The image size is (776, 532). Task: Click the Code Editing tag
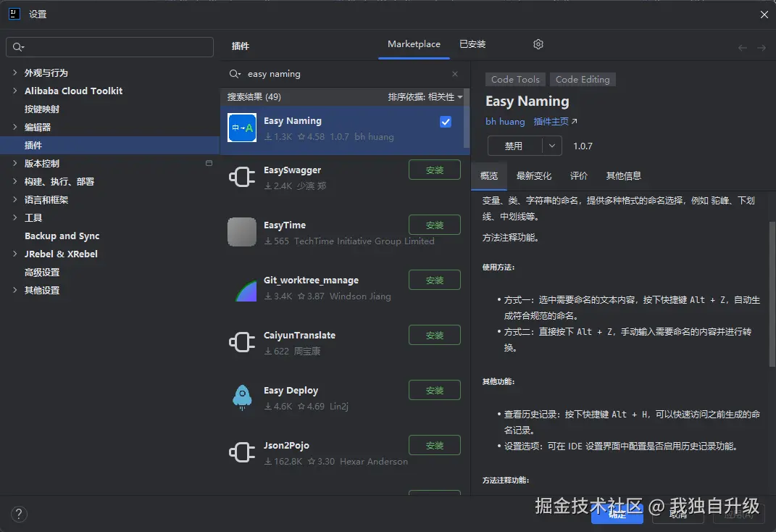(x=583, y=80)
